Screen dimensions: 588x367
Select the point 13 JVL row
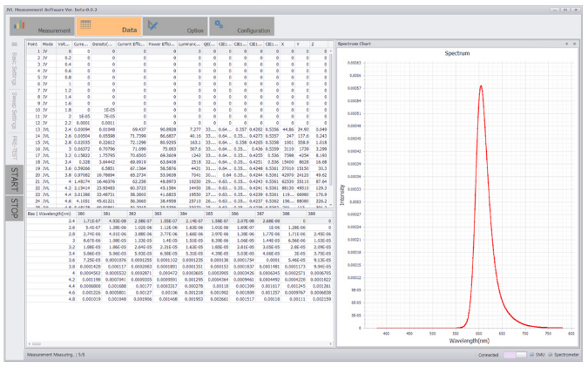[x=177, y=130]
